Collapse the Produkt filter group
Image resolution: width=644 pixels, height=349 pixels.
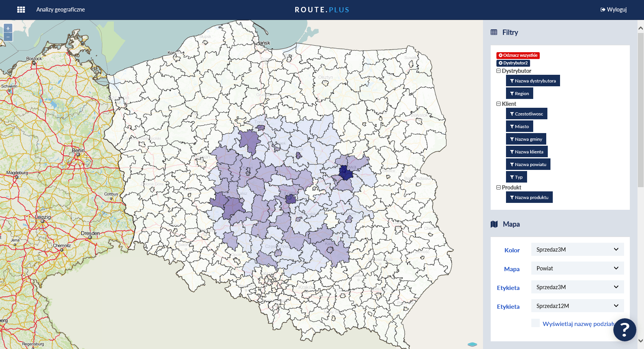point(499,188)
